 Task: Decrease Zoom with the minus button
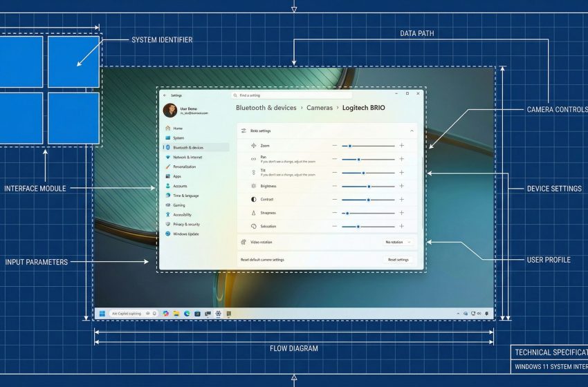[x=335, y=145]
